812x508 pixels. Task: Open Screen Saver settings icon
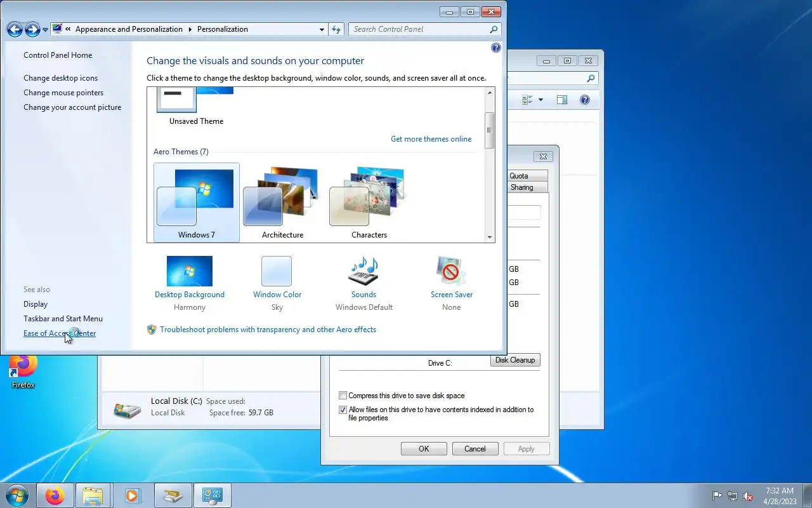click(451, 271)
